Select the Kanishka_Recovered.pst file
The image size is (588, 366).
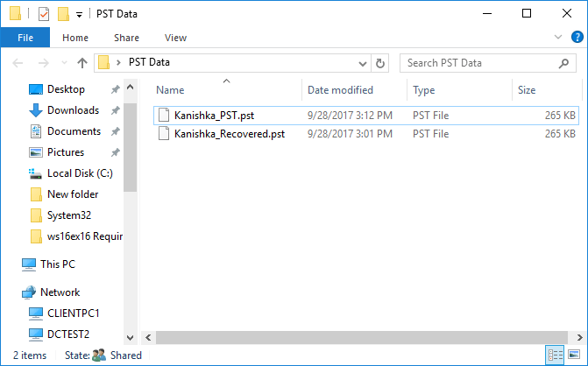tap(229, 134)
